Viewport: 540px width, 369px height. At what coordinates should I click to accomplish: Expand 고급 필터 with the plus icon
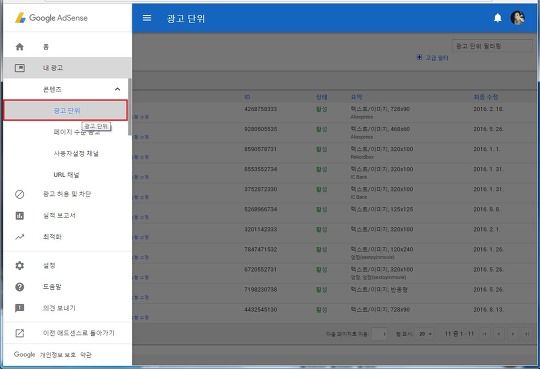pos(419,57)
